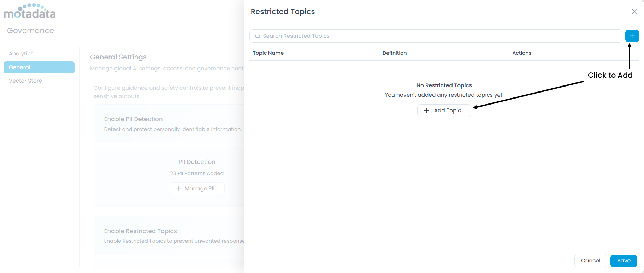Open the Analytics section in sidebar

21,54
